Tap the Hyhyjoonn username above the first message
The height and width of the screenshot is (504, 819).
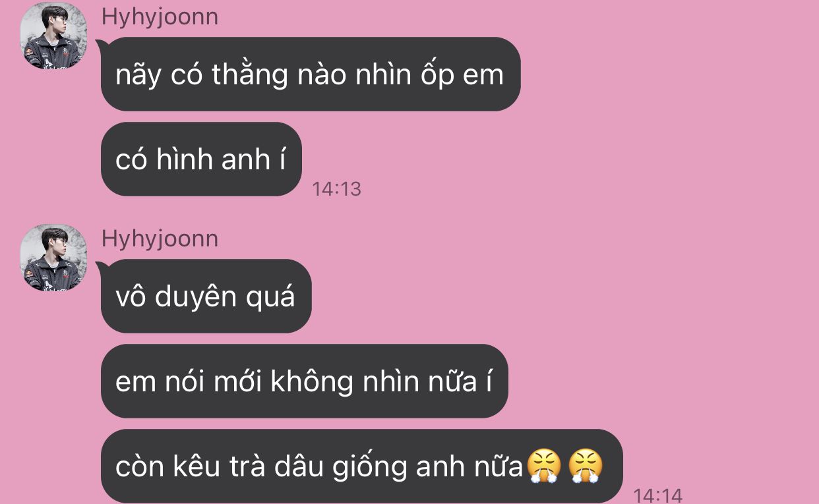(x=160, y=16)
